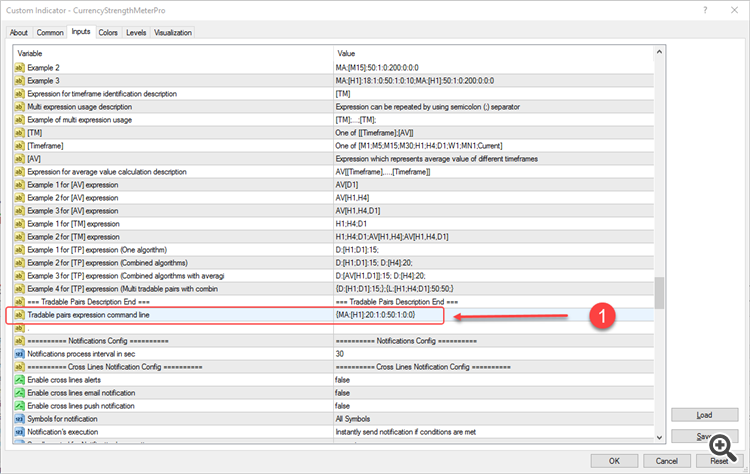Select Example 2 for [AV] expression row

click(334, 198)
